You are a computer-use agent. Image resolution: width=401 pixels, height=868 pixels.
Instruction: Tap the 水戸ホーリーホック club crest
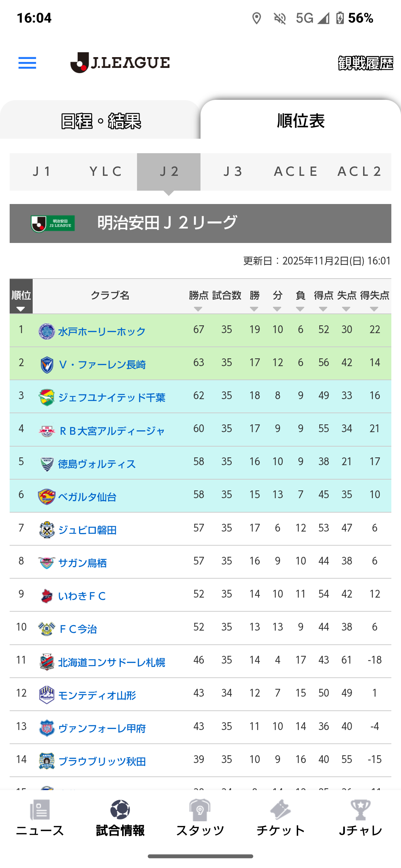(47, 331)
